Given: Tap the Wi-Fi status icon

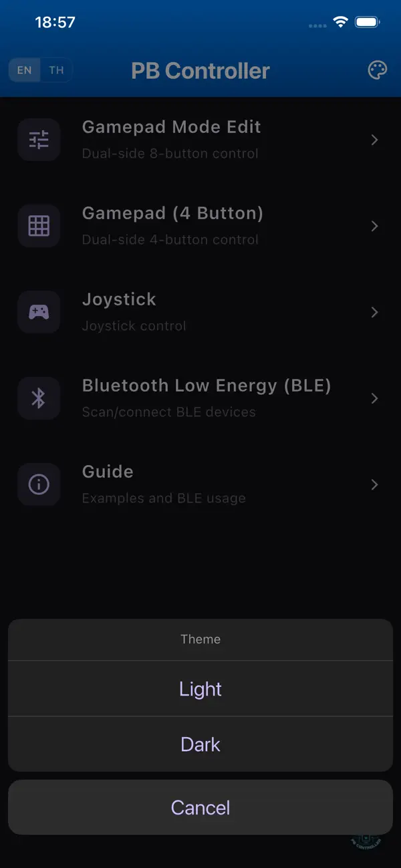Looking at the screenshot, I should [x=340, y=21].
